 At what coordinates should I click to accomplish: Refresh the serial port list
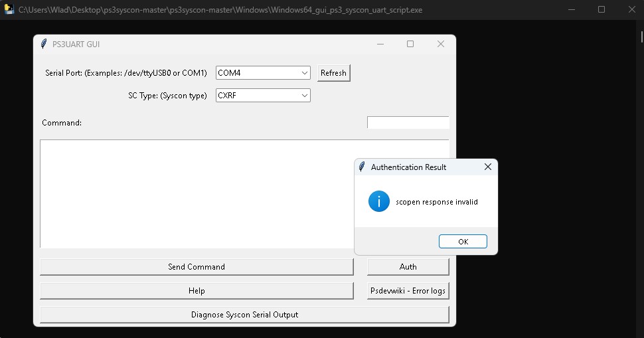(333, 73)
